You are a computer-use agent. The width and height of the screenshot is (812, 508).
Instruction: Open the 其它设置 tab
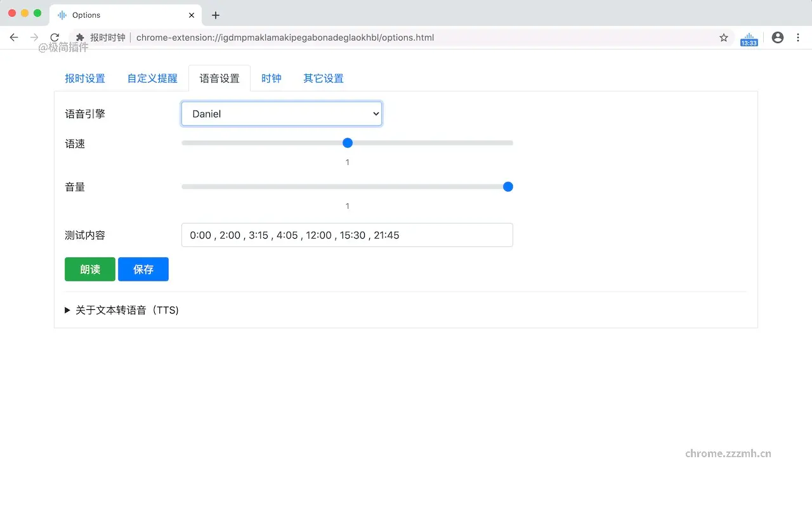click(x=323, y=77)
